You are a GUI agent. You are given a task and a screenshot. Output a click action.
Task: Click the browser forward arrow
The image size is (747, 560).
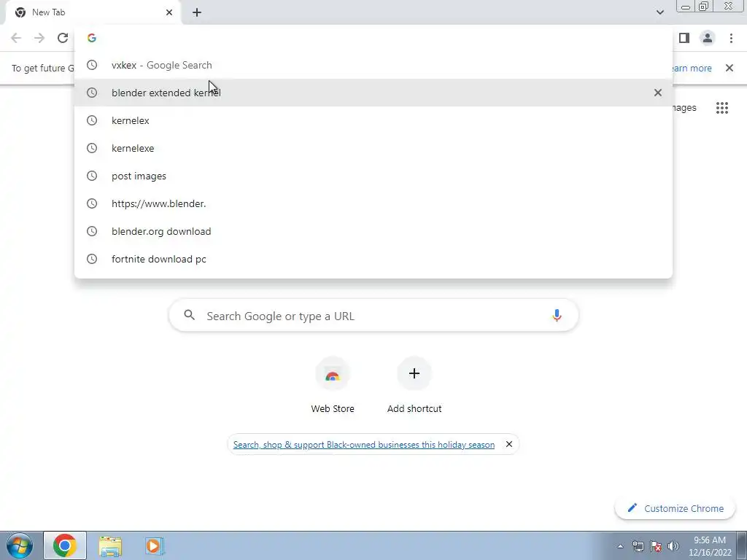point(39,38)
